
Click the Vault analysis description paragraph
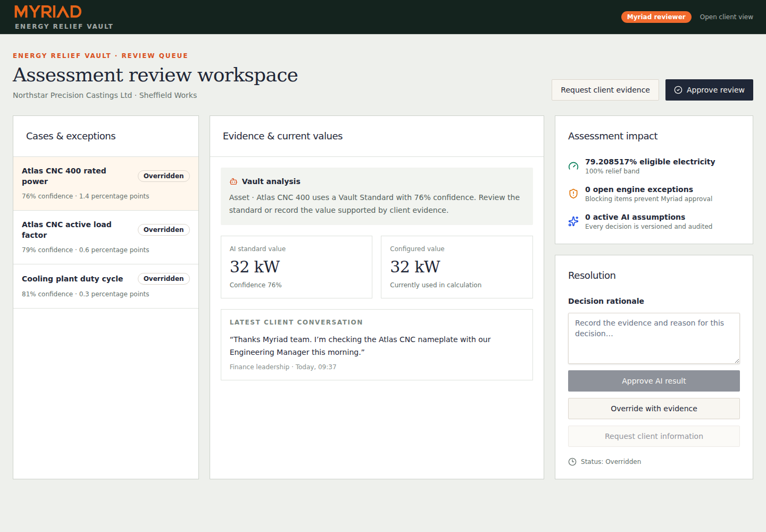(x=374, y=204)
